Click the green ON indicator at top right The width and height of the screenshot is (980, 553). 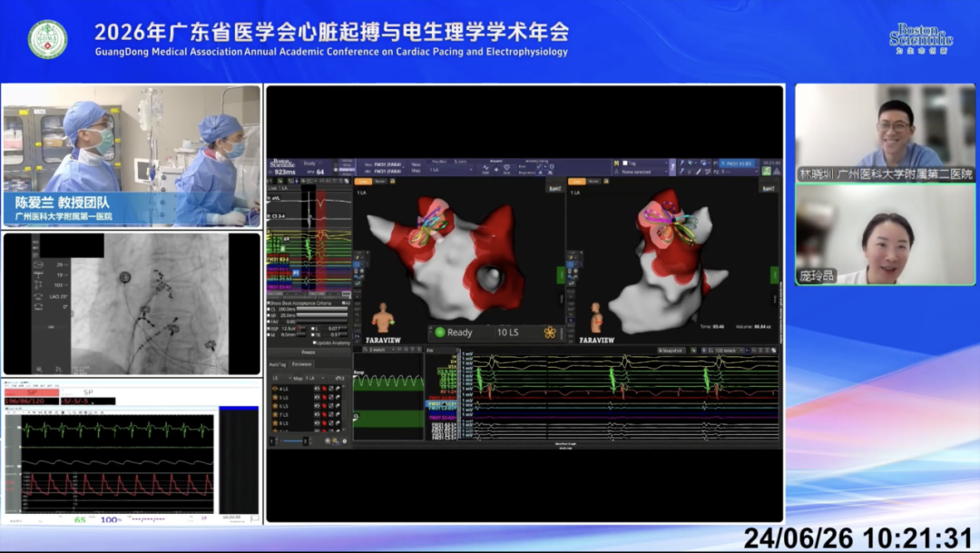point(766,171)
